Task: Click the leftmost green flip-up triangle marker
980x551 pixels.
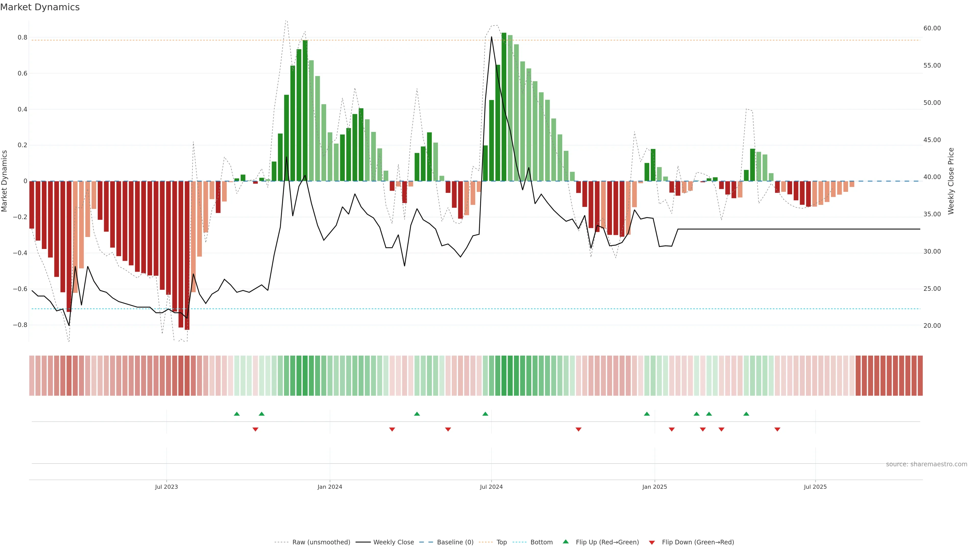Action: pyautogui.click(x=237, y=414)
